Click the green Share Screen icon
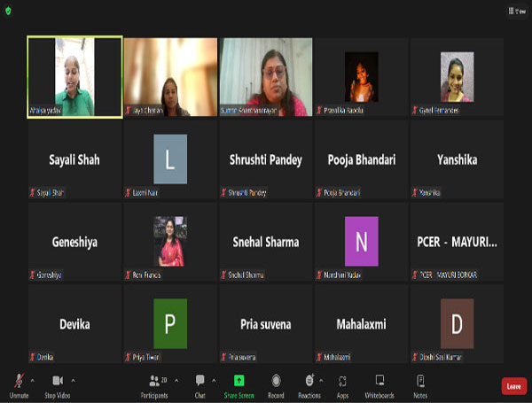Viewport: 532px width, 403px height. point(239,381)
